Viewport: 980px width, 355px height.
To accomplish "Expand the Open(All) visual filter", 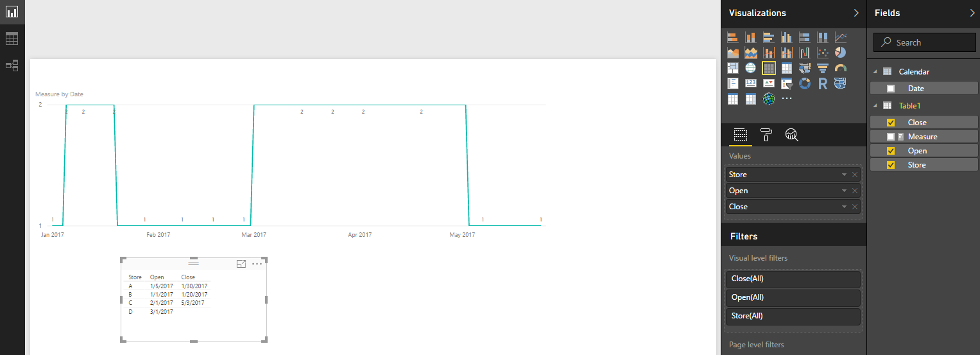I will pyautogui.click(x=793, y=298).
